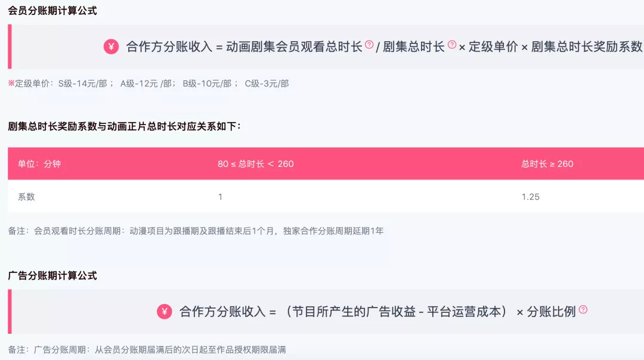Show the help tooltip next to 分账比例

(x=583, y=309)
